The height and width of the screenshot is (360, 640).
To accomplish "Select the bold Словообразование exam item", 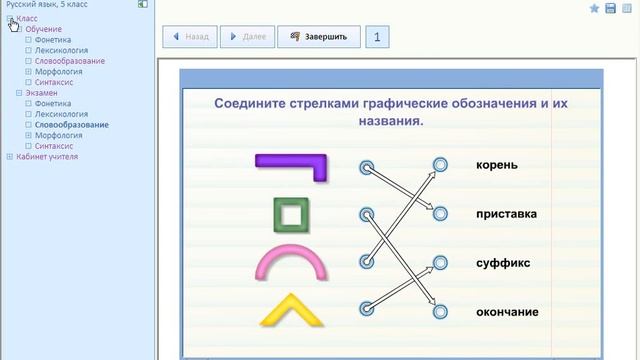I will pos(72,124).
